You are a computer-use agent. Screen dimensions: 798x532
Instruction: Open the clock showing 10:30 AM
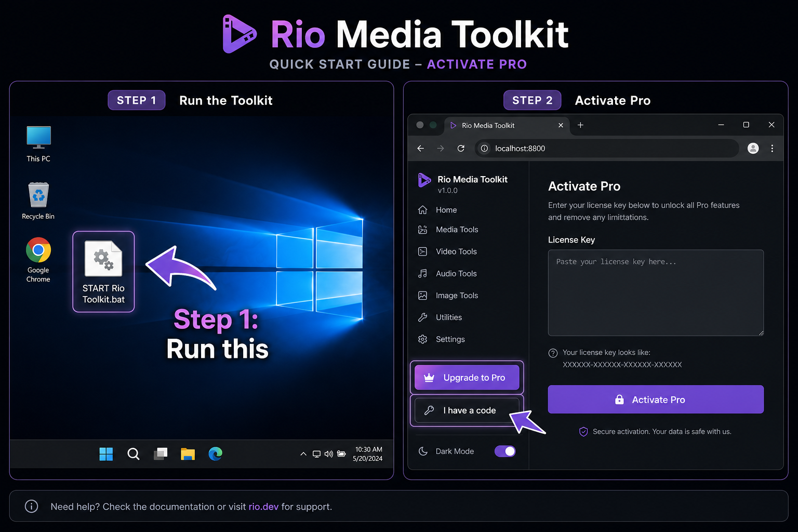368,454
